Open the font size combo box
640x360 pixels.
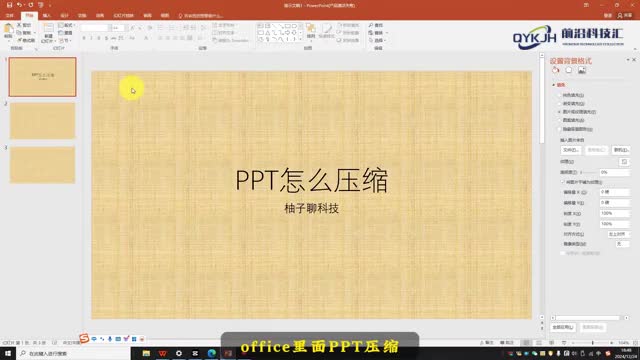(x=119, y=28)
